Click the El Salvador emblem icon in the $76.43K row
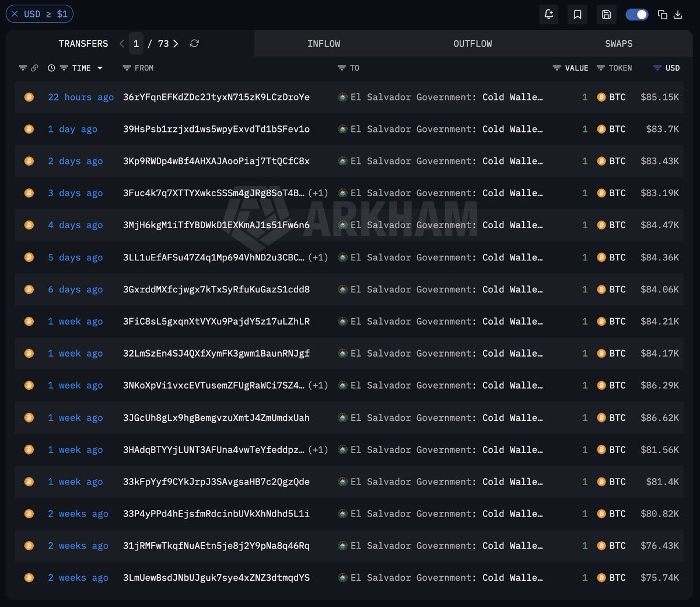 [x=343, y=546]
